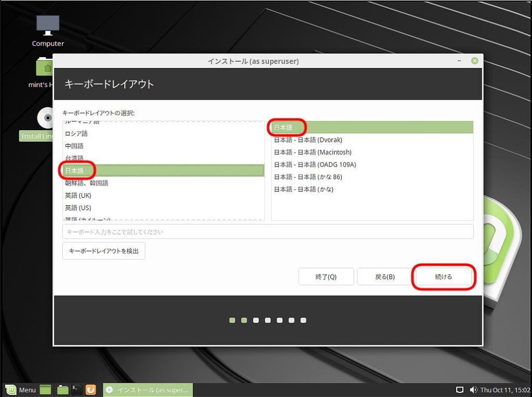The width and height of the screenshot is (532, 397).
Task: Open the terminal from the taskbar
Action: pyautogui.click(x=76, y=390)
